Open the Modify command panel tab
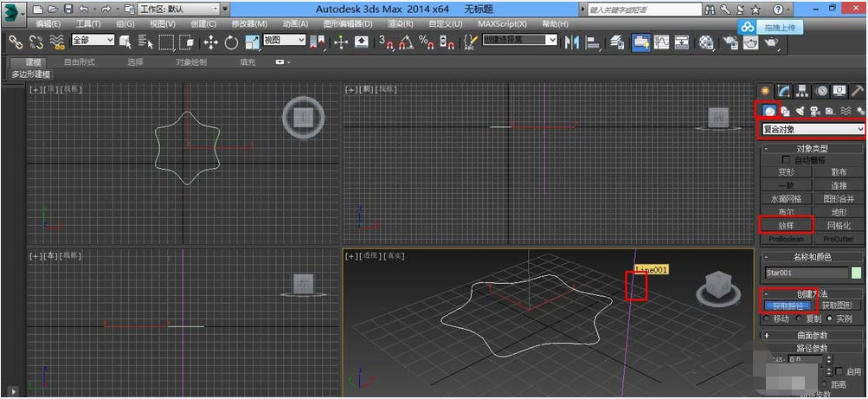Viewport: 868px width, 399px height. 784,91
